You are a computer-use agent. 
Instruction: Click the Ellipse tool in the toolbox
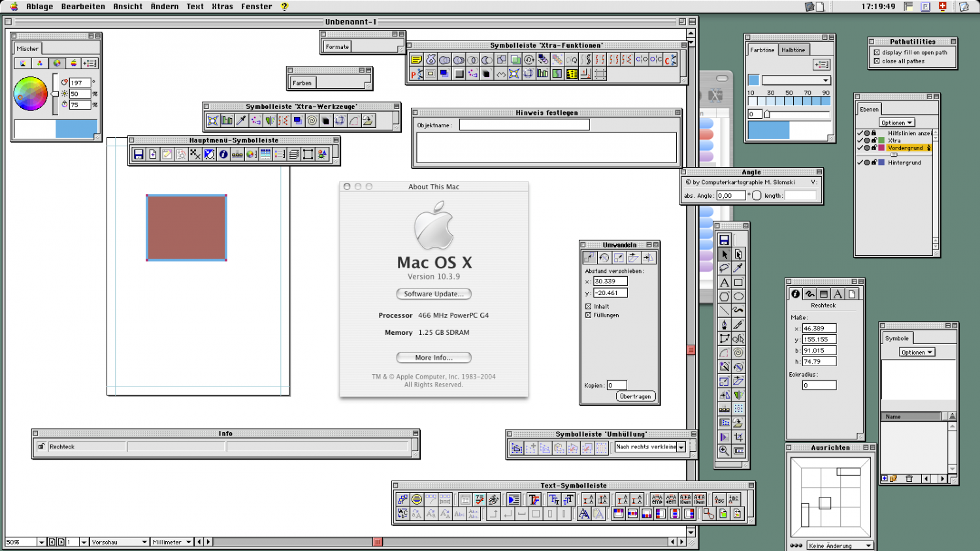(x=738, y=296)
